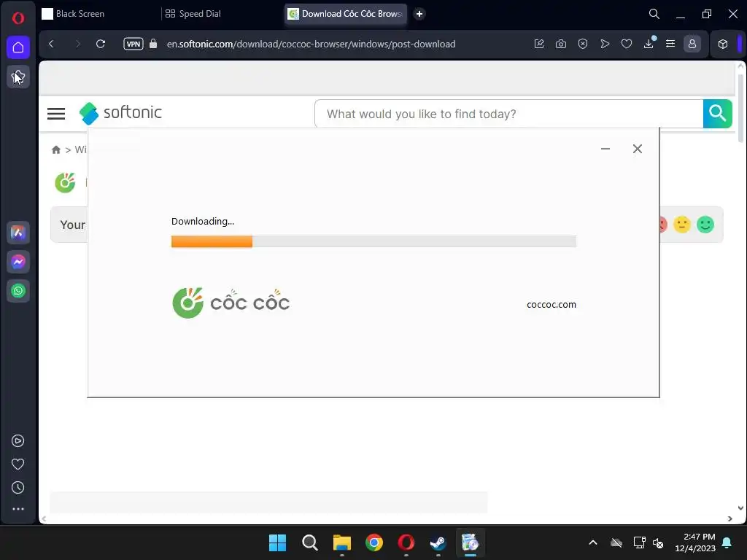Select the Download Cốc Cốc Browser tab
The width and height of the screenshot is (747, 560).
347,14
